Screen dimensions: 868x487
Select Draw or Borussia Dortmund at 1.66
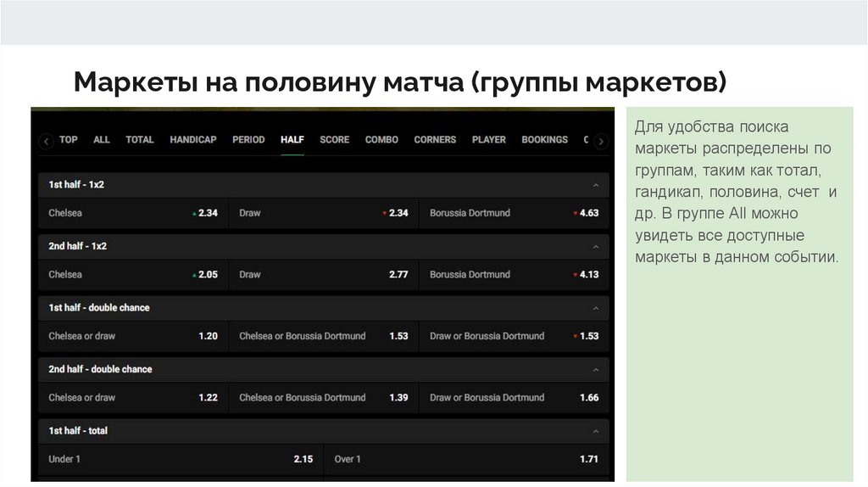(x=515, y=398)
